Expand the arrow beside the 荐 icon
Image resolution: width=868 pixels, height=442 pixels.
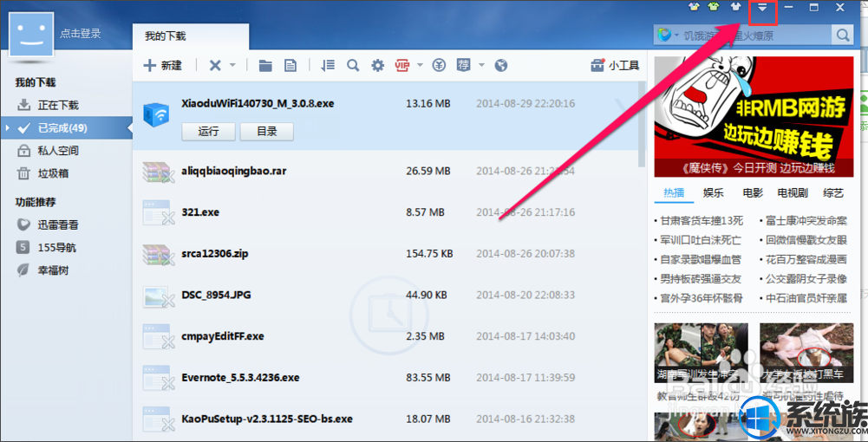(481, 65)
